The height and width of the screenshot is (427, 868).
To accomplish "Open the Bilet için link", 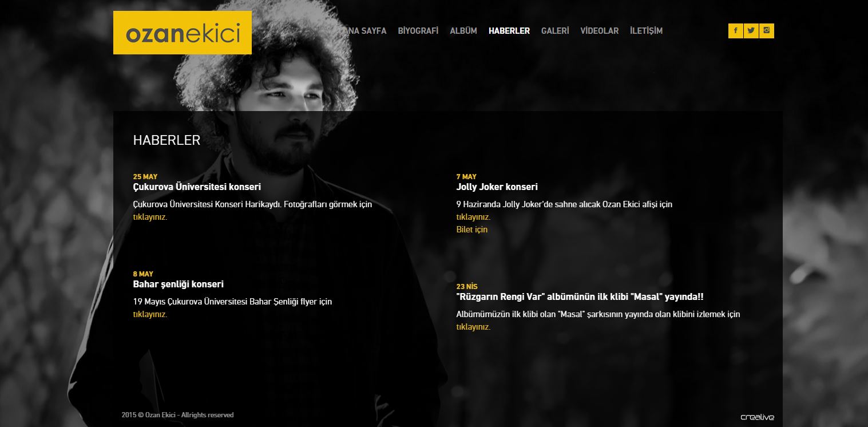I will coord(472,230).
